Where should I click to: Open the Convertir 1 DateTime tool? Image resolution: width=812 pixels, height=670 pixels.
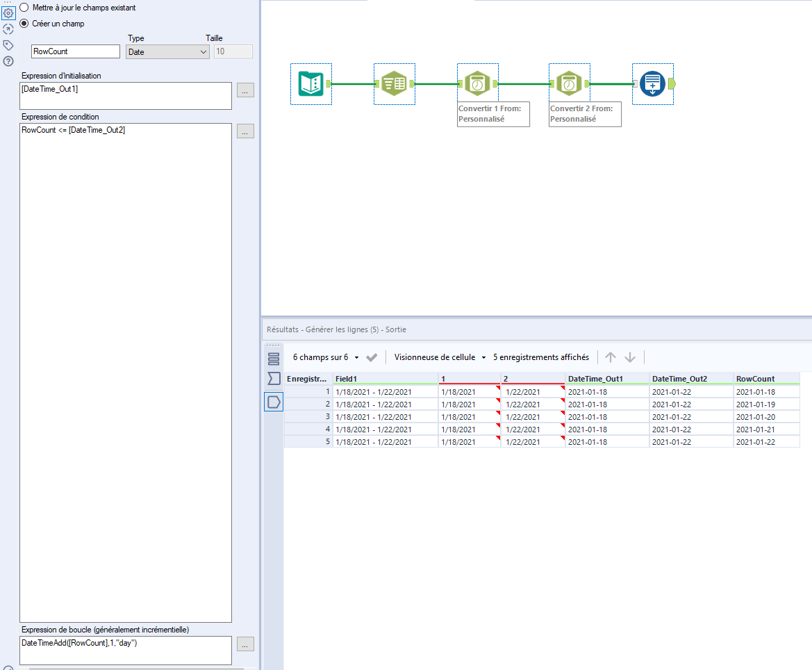[477, 81]
